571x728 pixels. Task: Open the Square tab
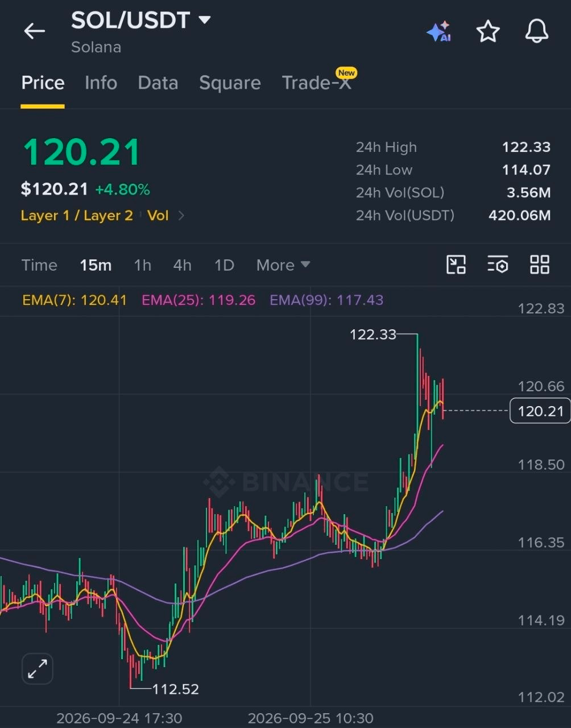230,83
